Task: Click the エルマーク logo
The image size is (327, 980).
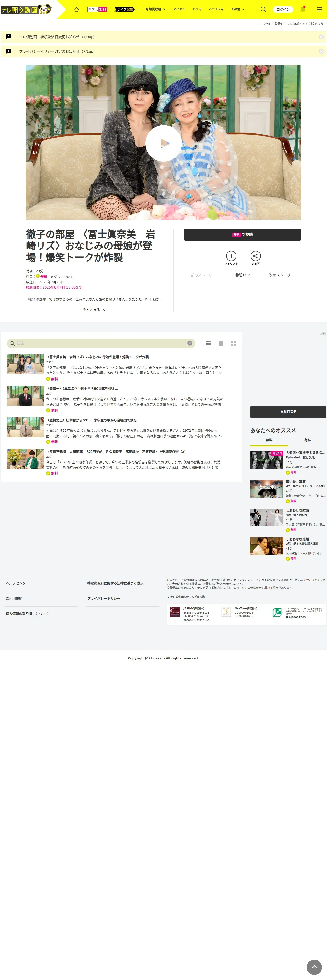Action: point(277,612)
